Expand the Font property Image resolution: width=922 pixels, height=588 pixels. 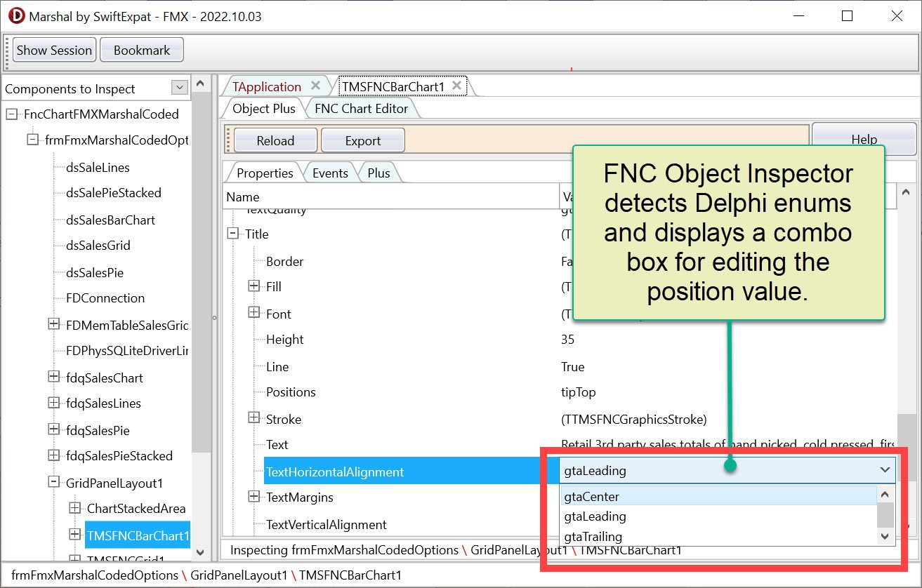254,313
